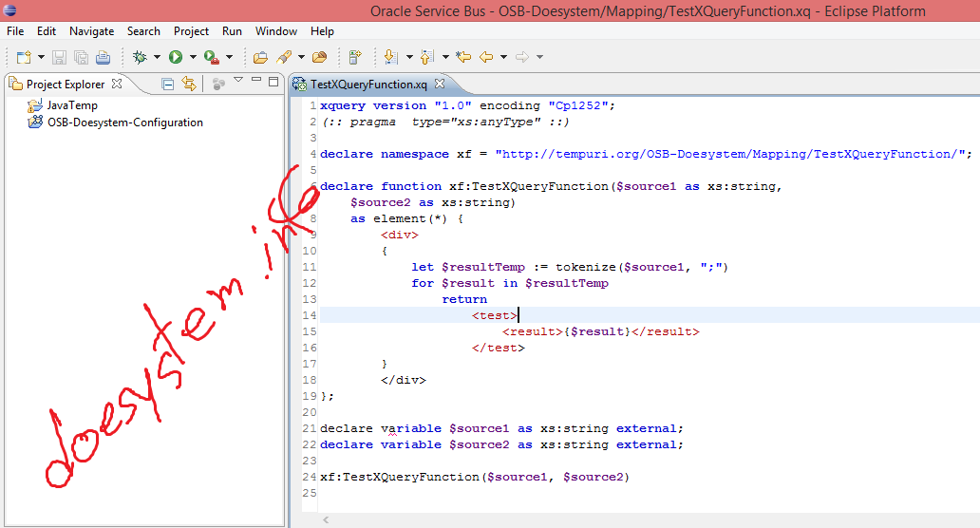Viewport: 980px width, 528px height.
Task: Close the Project Explorer view
Action: 117,84
